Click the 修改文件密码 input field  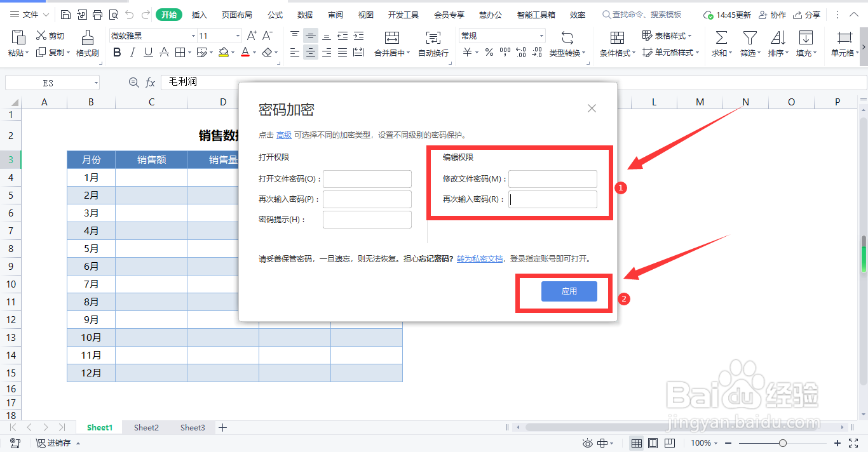click(552, 178)
